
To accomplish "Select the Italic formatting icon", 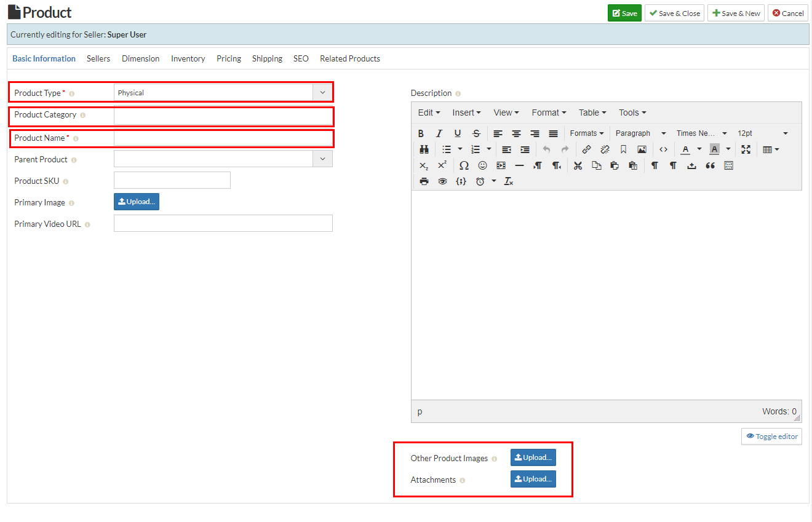I will (439, 133).
